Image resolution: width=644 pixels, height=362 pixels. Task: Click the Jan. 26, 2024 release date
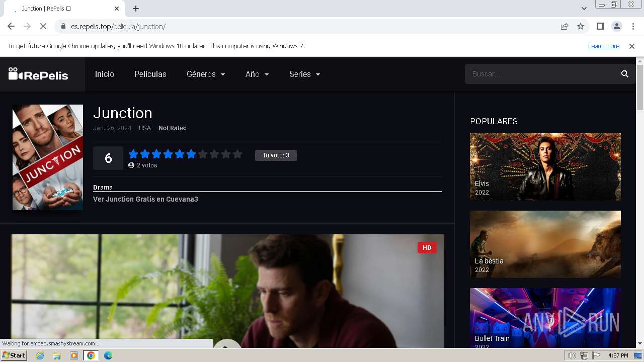pyautogui.click(x=112, y=128)
